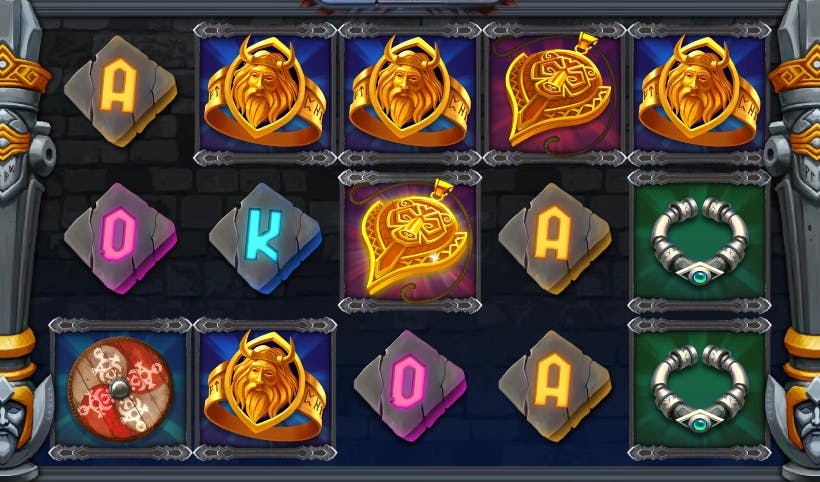Select the upper silver torc on green background
Viewport: 820px width, 482px height.
700,242
